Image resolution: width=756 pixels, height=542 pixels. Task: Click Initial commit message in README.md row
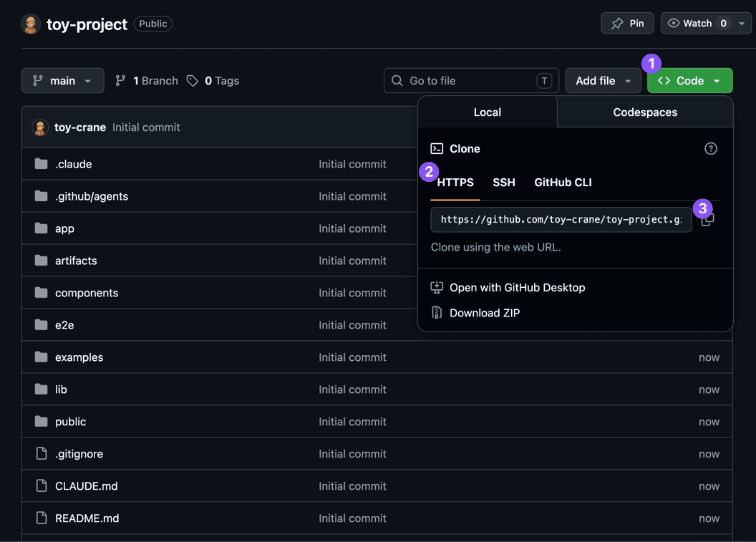tap(352, 518)
